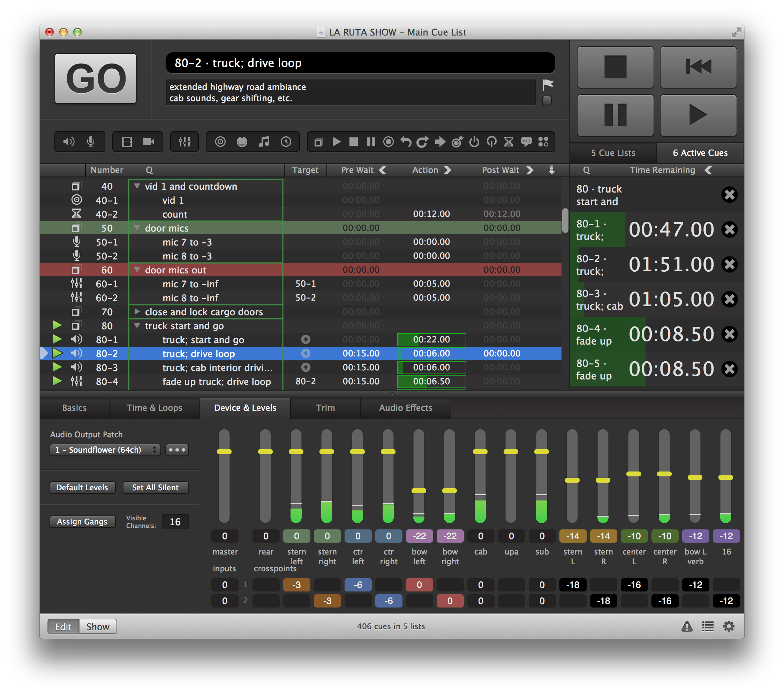The width and height of the screenshot is (784, 694).
Task: Collapse the 'door mics out' group
Action: pos(137,270)
